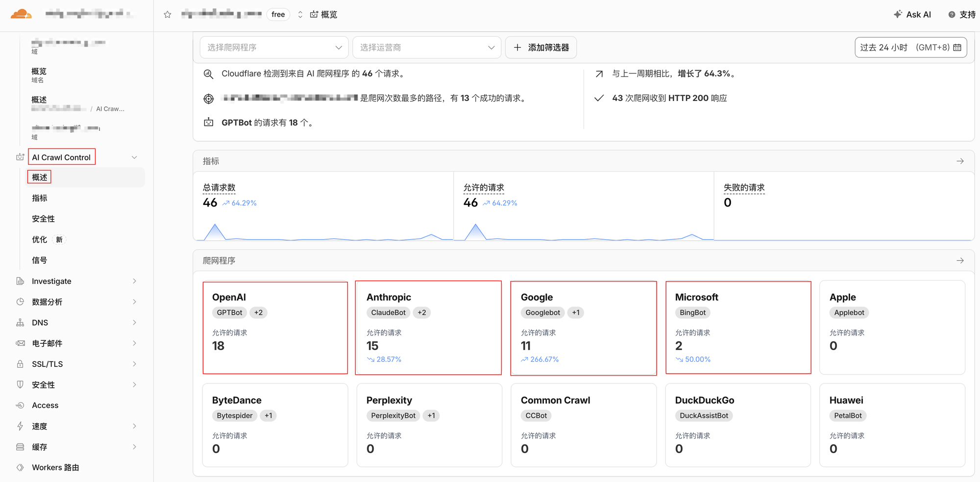Click the 速度 lightning bolt icon
This screenshot has height=482, width=980.
pyautogui.click(x=20, y=426)
